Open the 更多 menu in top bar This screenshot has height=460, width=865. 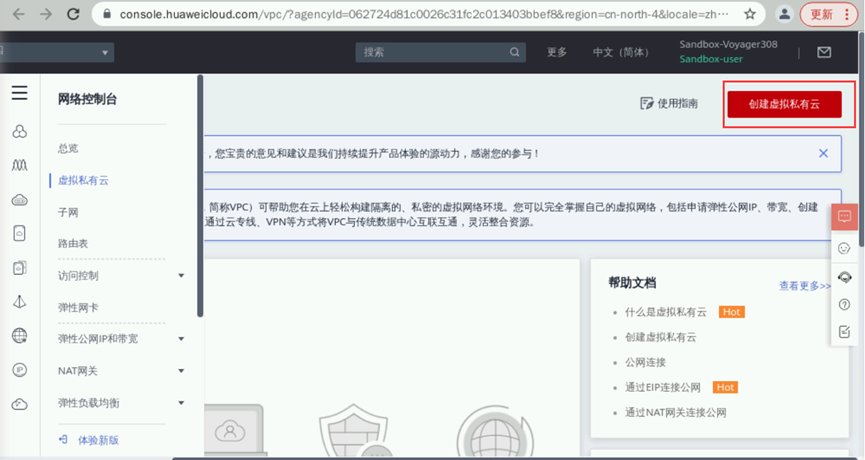click(x=557, y=52)
